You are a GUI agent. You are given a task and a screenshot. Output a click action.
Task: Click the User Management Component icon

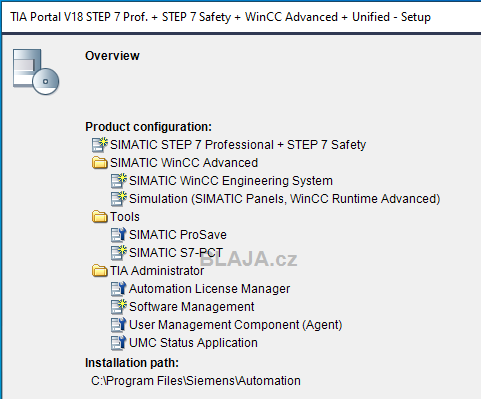pyautogui.click(x=119, y=325)
